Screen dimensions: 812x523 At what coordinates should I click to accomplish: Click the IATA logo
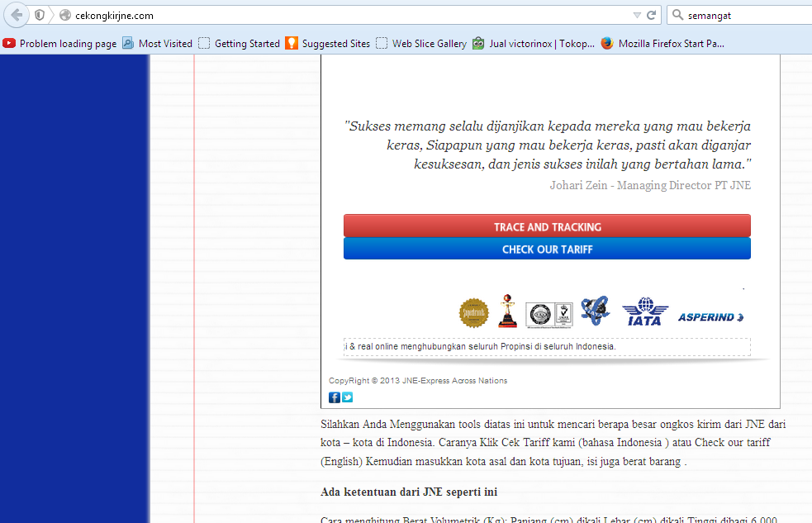tap(645, 311)
